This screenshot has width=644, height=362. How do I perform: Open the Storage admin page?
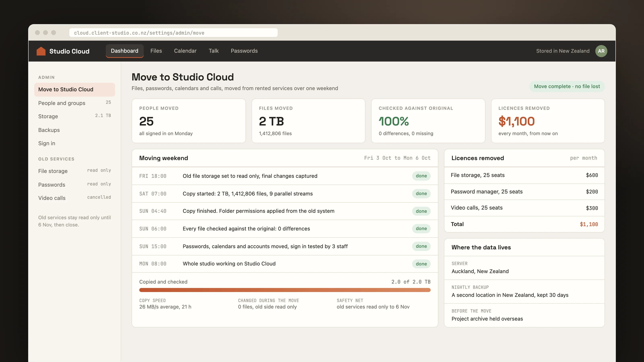[74, 116]
